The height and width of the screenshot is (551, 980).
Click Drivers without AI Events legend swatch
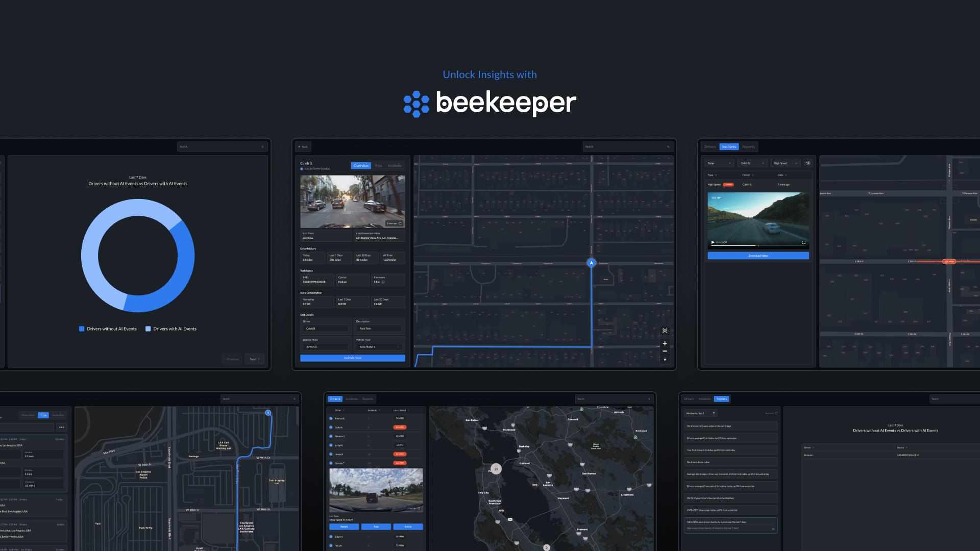click(x=82, y=329)
